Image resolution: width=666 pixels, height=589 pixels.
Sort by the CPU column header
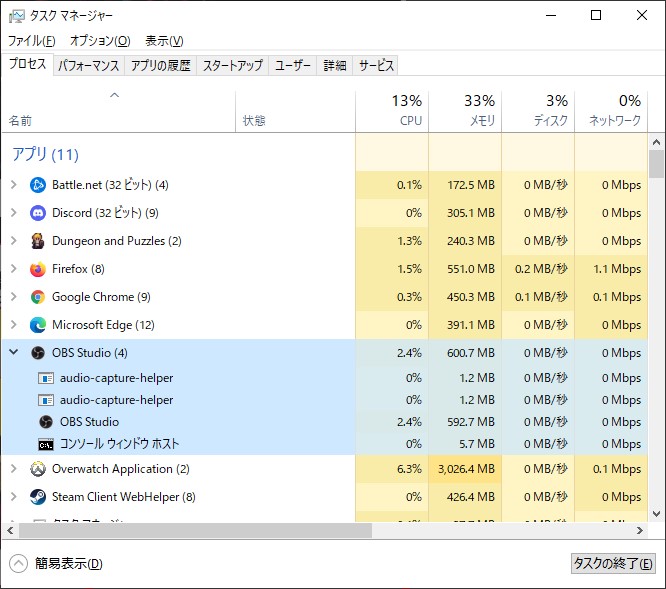(x=392, y=111)
